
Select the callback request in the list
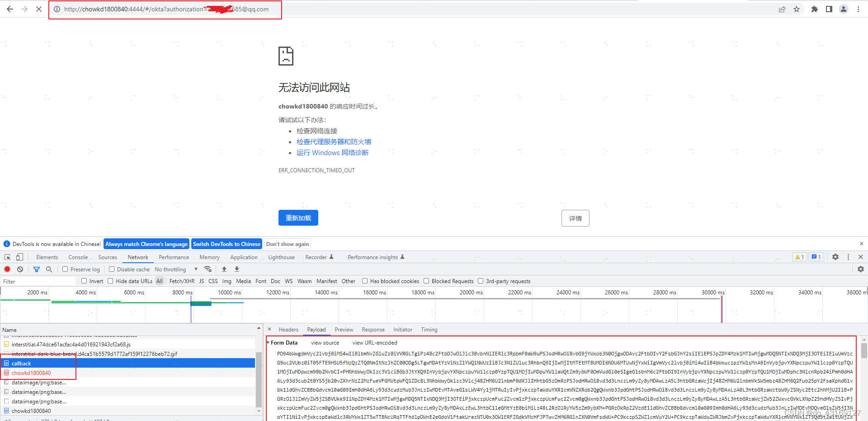click(x=22, y=363)
